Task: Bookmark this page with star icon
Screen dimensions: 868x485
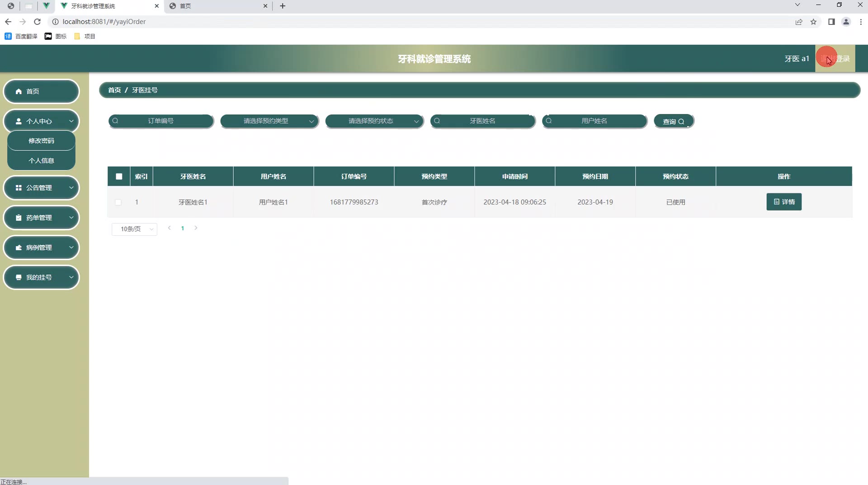Action: click(813, 22)
